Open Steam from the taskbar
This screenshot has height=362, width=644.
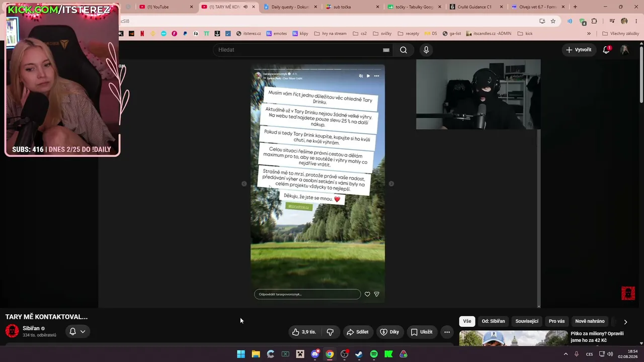point(359,354)
